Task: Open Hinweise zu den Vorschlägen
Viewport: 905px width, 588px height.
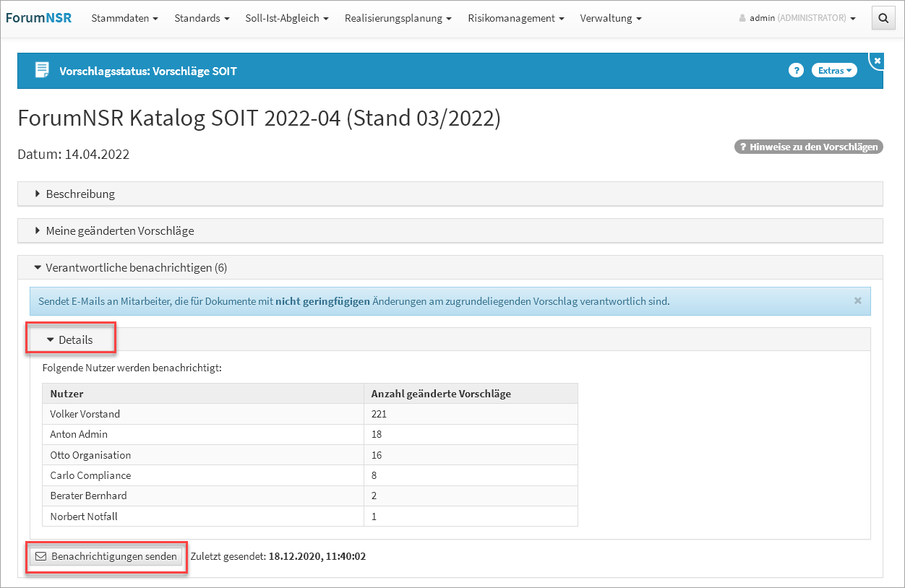Action: pyautogui.click(x=808, y=147)
